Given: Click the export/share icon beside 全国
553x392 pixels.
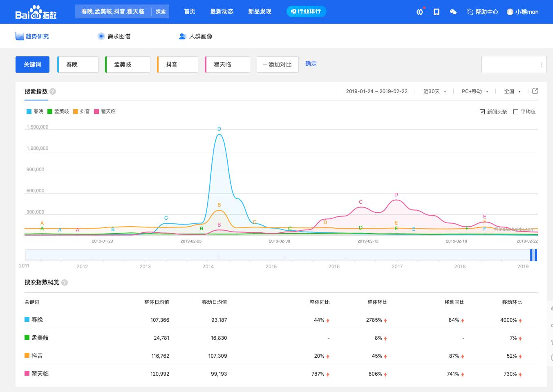Looking at the screenshot, I should tap(535, 91).
